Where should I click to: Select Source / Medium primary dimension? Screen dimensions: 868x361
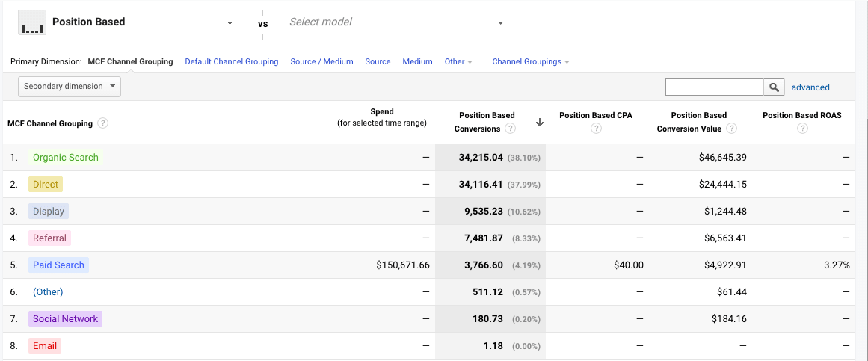(321, 62)
